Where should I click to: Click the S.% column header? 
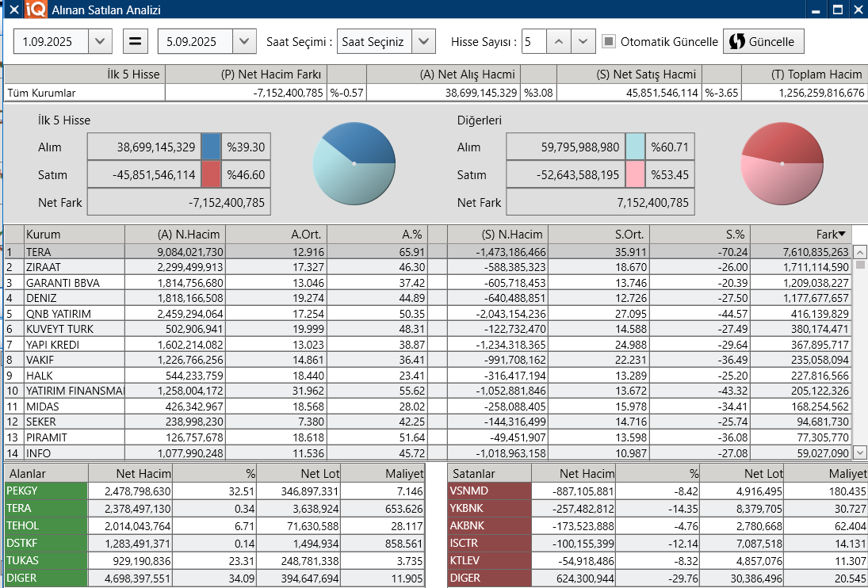click(700, 234)
